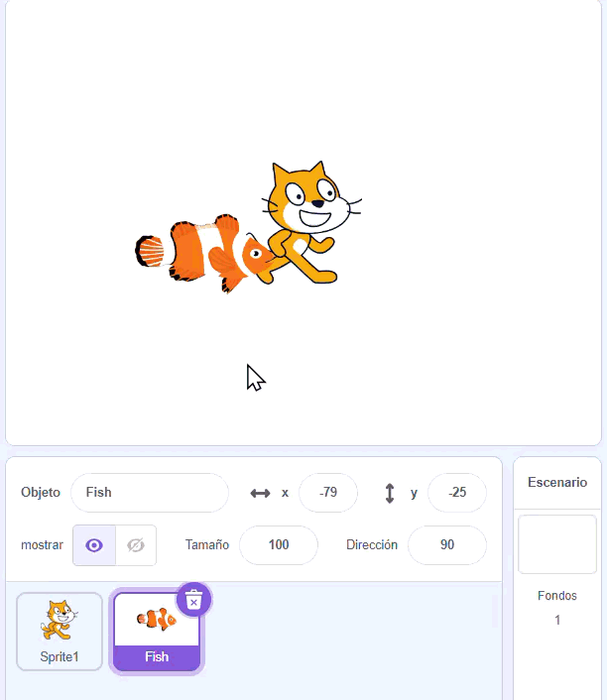Click the Scratch cat on the stage
607x700 pixels.
(x=311, y=222)
